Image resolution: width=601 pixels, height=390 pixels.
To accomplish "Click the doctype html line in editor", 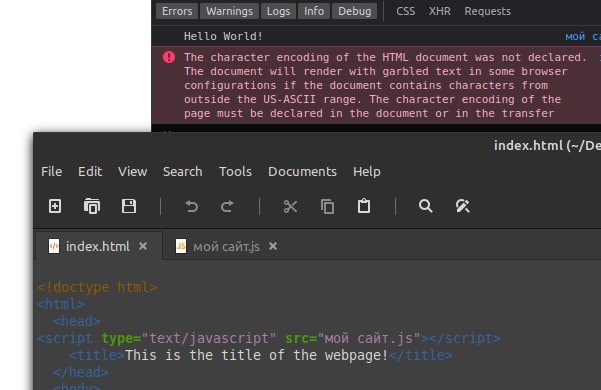I will [x=97, y=287].
